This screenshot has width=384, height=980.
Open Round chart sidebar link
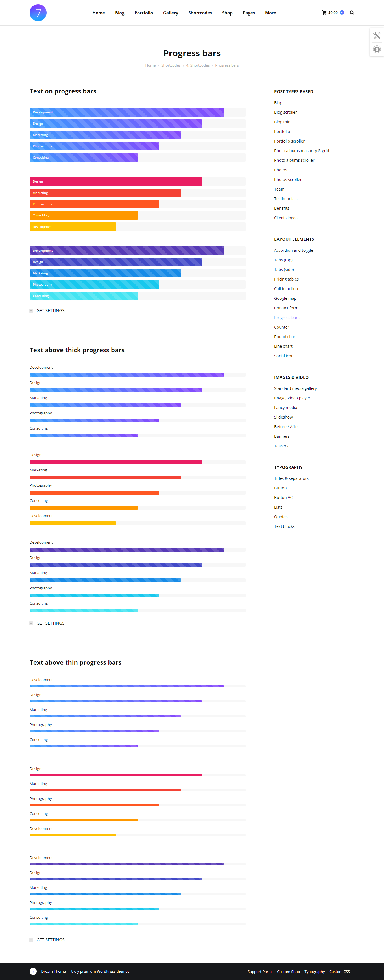pos(285,337)
